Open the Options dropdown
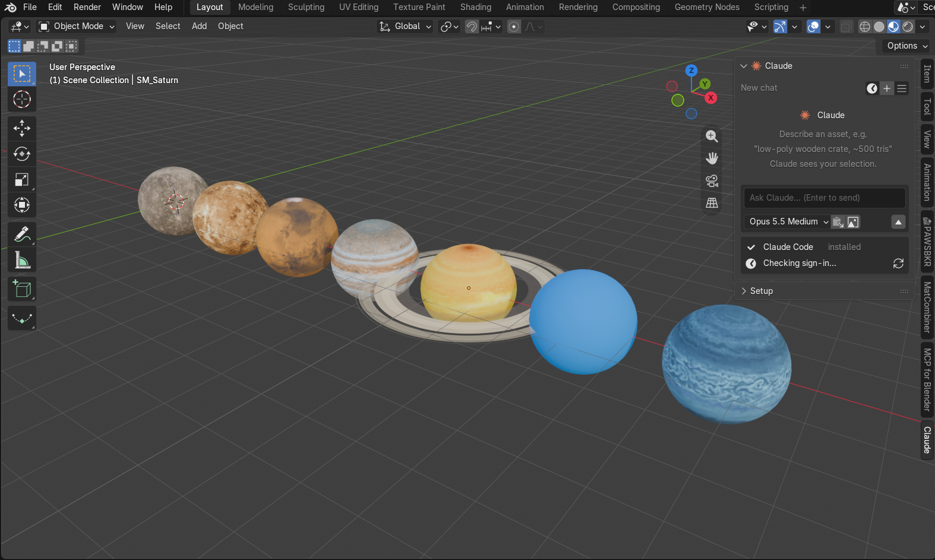This screenshot has height=560, width=935. click(907, 46)
